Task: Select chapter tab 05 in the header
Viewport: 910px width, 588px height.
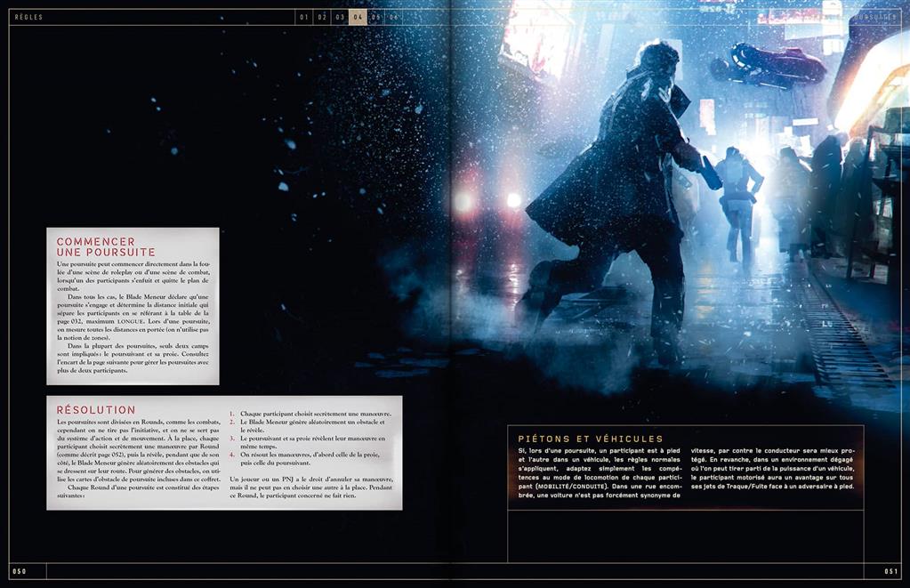Action: coord(374,15)
